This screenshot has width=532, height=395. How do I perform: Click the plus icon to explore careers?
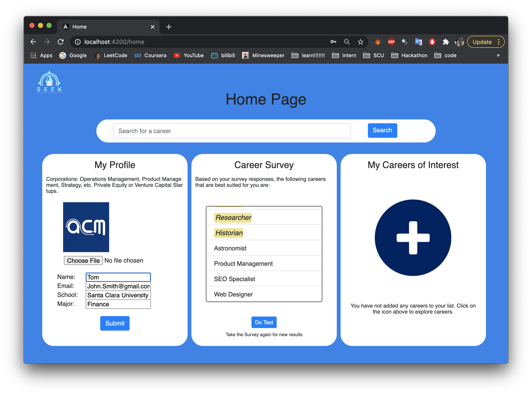click(413, 238)
